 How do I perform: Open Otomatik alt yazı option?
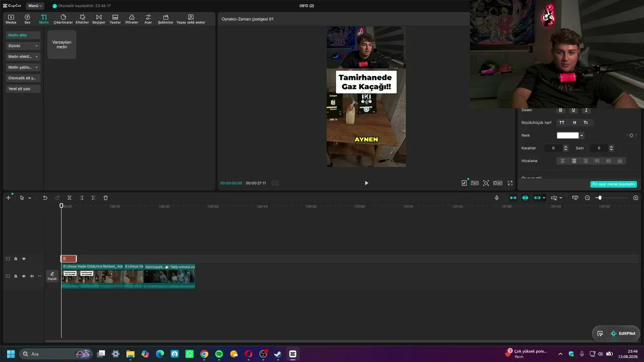23,78
